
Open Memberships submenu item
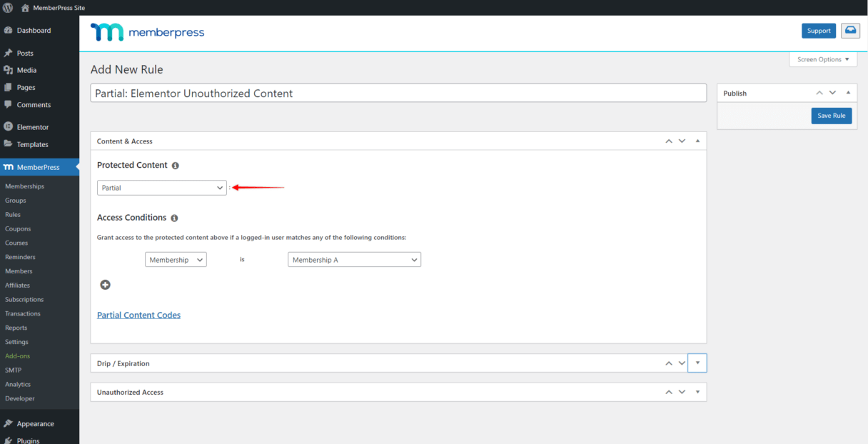[24, 186]
